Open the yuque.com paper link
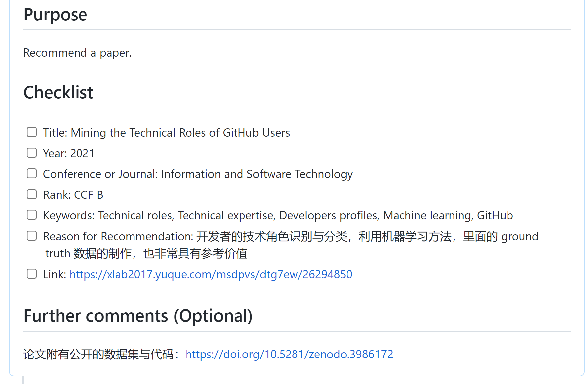 pyautogui.click(x=210, y=274)
